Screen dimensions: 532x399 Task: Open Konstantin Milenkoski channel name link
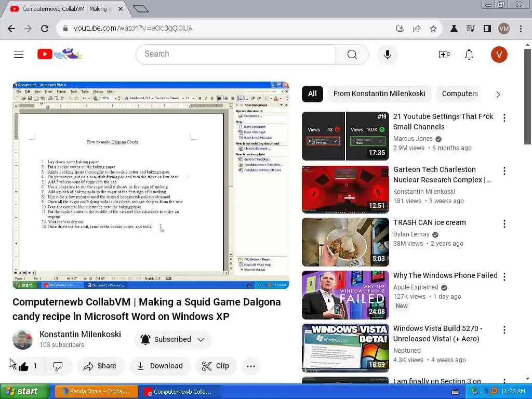[80, 334]
